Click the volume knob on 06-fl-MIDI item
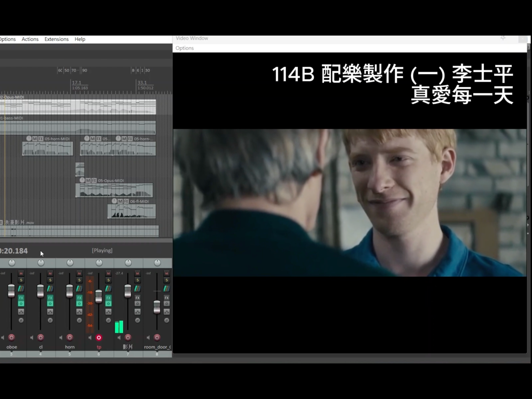Image resolution: width=532 pixels, height=399 pixels. pos(114,201)
